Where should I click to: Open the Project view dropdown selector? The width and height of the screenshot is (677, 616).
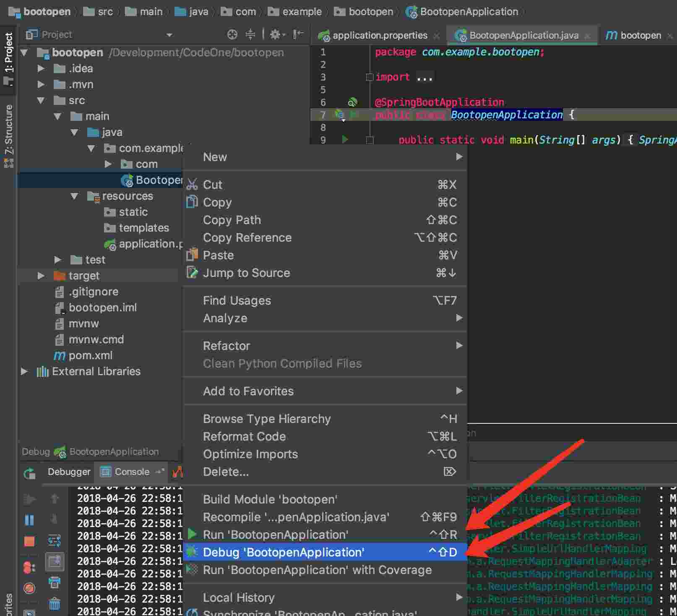[169, 35]
